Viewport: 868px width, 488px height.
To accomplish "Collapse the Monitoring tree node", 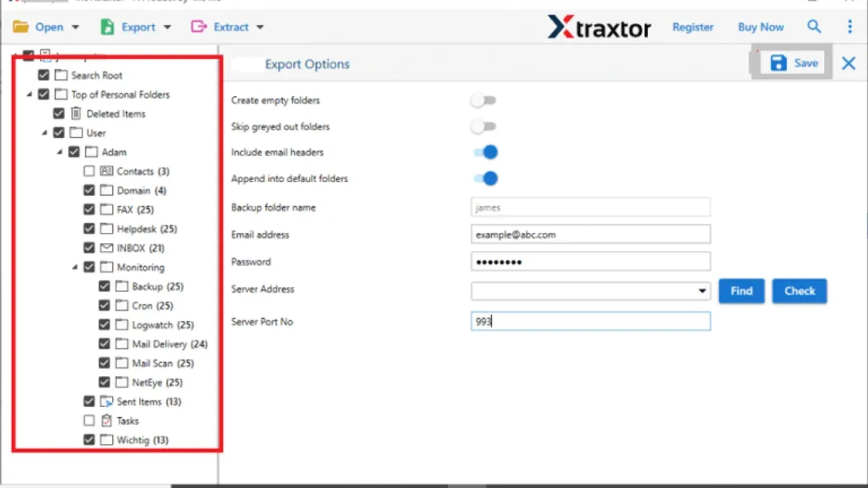I will coord(75,267).
